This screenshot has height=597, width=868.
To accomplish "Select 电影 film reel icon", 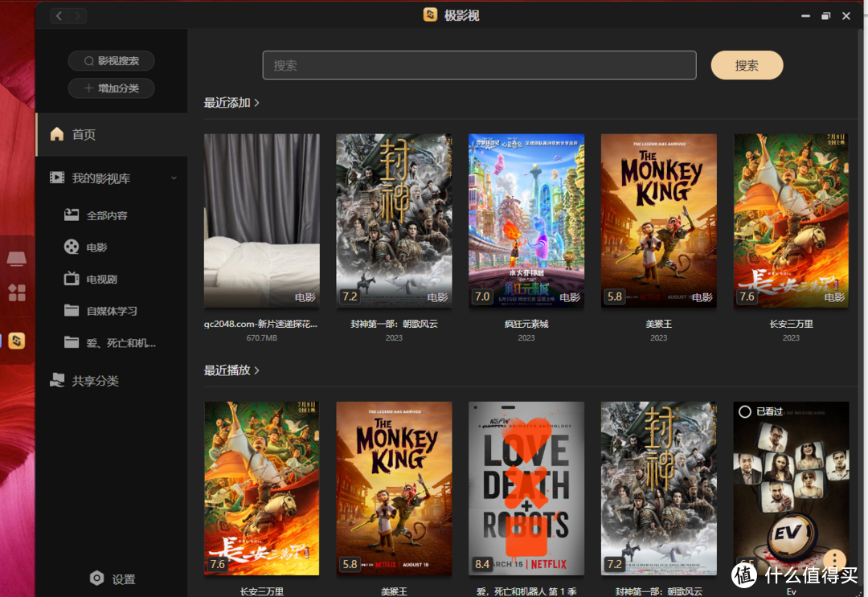I will (72, 247).
